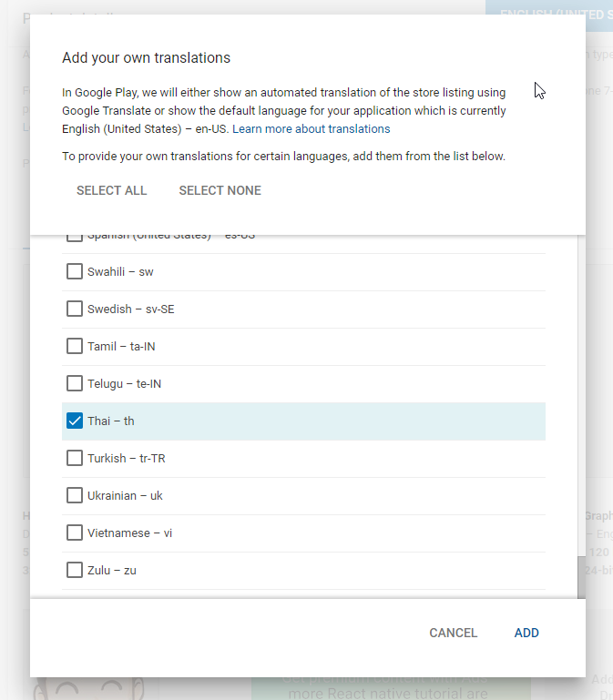
Task: Select the Telugu – te-IN checkbox
Action: point(75,383)
